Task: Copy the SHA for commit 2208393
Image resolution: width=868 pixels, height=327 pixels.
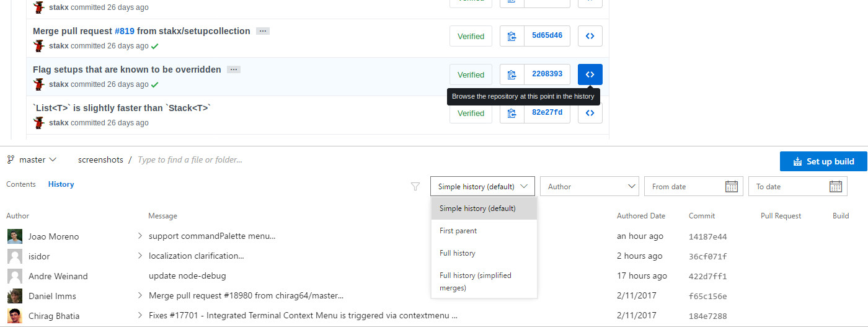Action: coord(511,74)
